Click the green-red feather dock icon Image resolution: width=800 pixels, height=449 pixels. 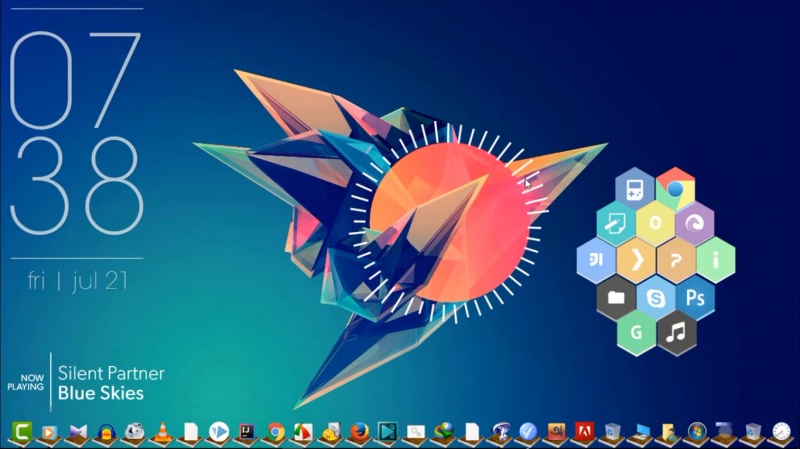pyautogui.click(x=304, y=432)
